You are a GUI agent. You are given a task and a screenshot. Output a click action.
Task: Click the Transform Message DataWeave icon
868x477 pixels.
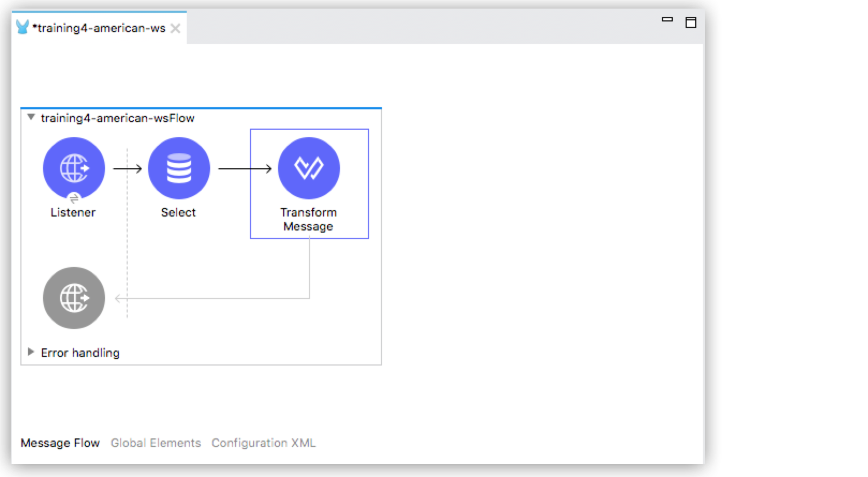coord(308,168)
